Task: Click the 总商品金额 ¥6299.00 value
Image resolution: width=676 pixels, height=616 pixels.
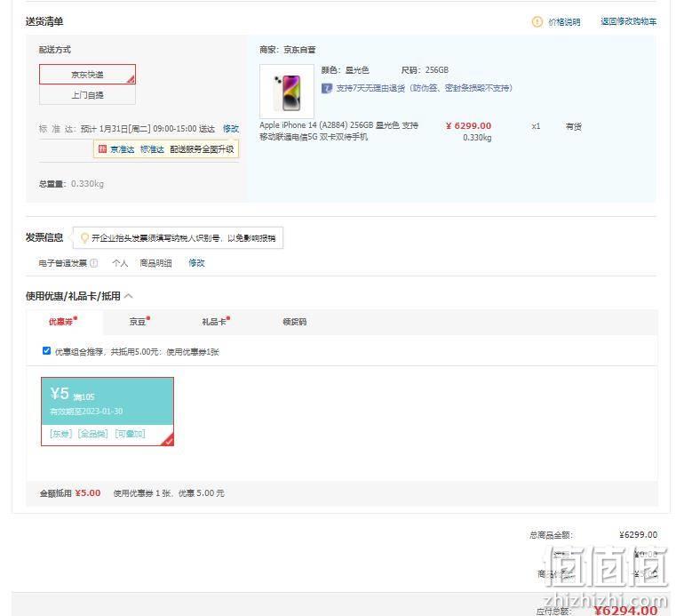Action: pos(639,534)
